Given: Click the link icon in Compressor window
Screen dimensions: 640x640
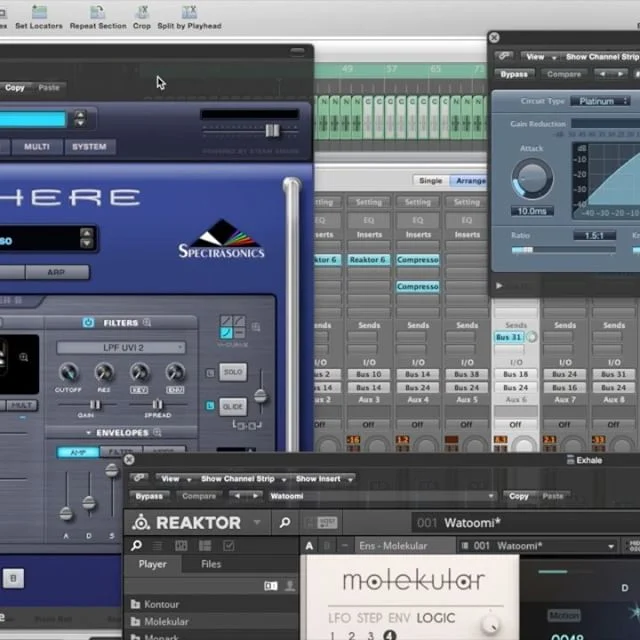Looking at the screenshot, I should (504, 56).
